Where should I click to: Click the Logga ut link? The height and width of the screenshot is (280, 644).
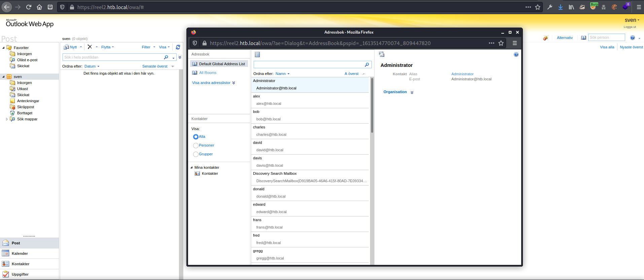click(630, 27)
